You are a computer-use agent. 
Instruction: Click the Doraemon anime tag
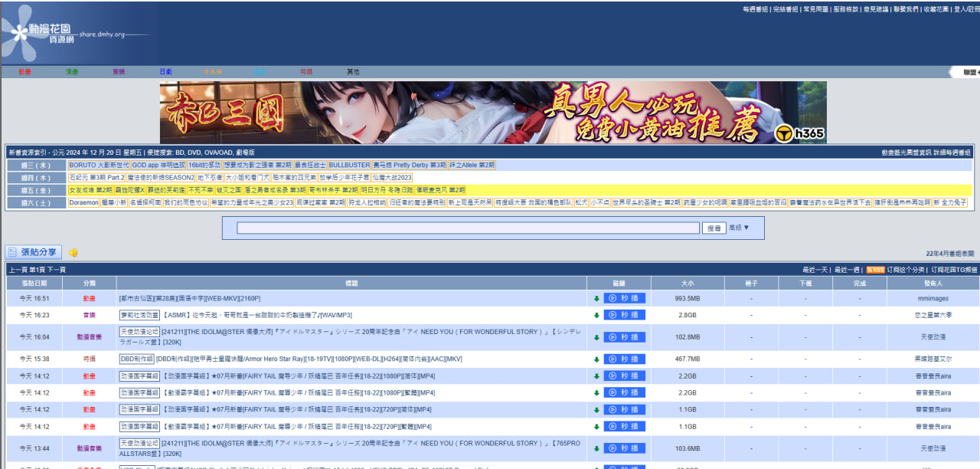coord(83,202)
